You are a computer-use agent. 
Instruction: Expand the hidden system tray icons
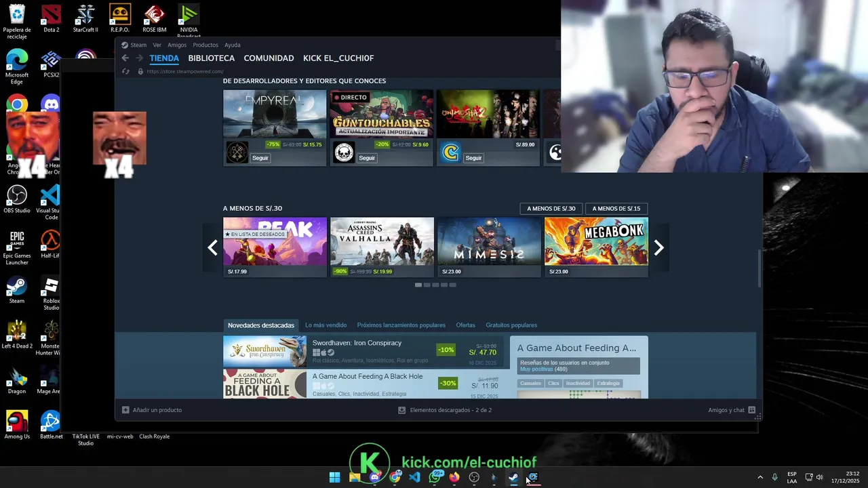point(760,477)
